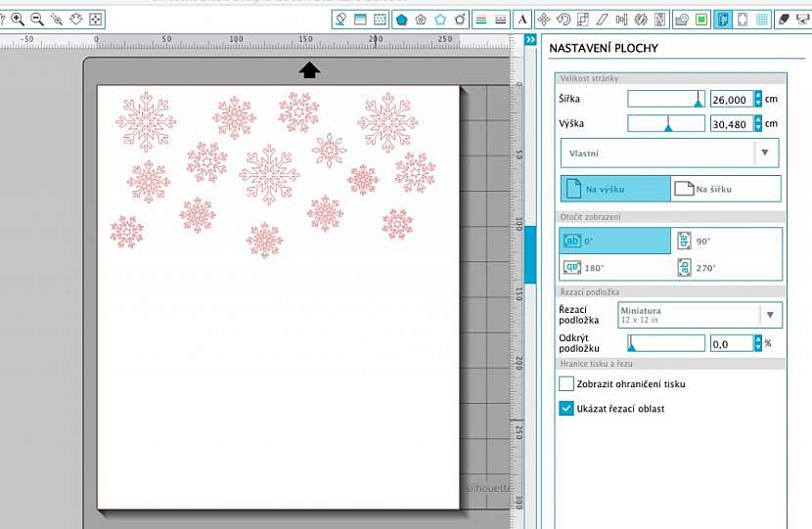Rotate the view to 270°
Screen dimensions: 812x529
click(726, 267)
